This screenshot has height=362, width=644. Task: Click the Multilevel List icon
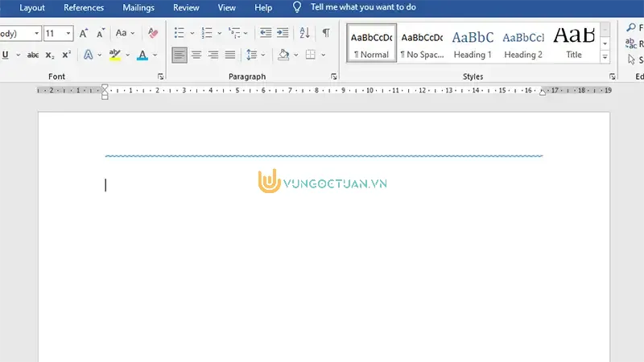234,33
